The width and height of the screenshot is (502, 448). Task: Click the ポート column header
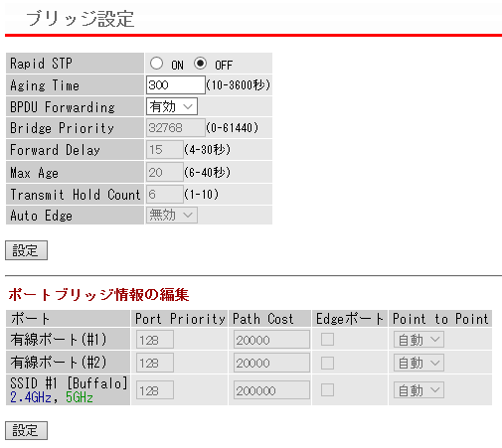30,319
